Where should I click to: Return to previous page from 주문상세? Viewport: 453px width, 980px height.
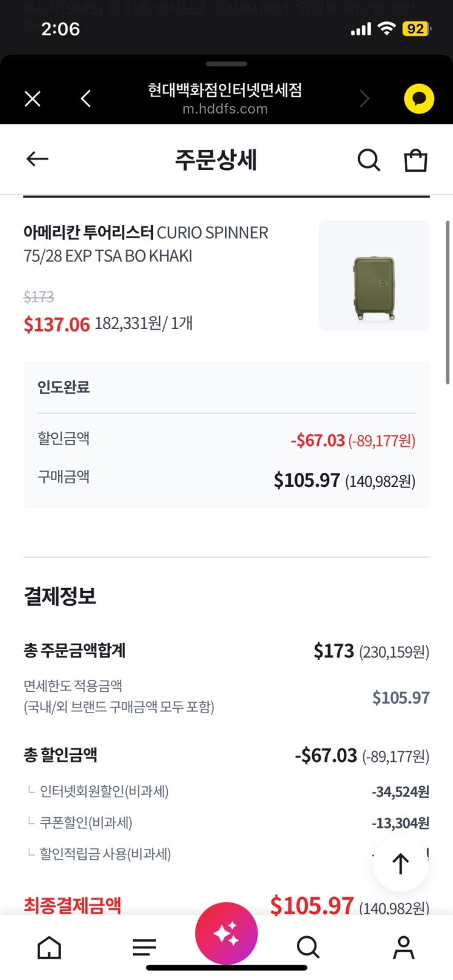(x=37, y=159)
